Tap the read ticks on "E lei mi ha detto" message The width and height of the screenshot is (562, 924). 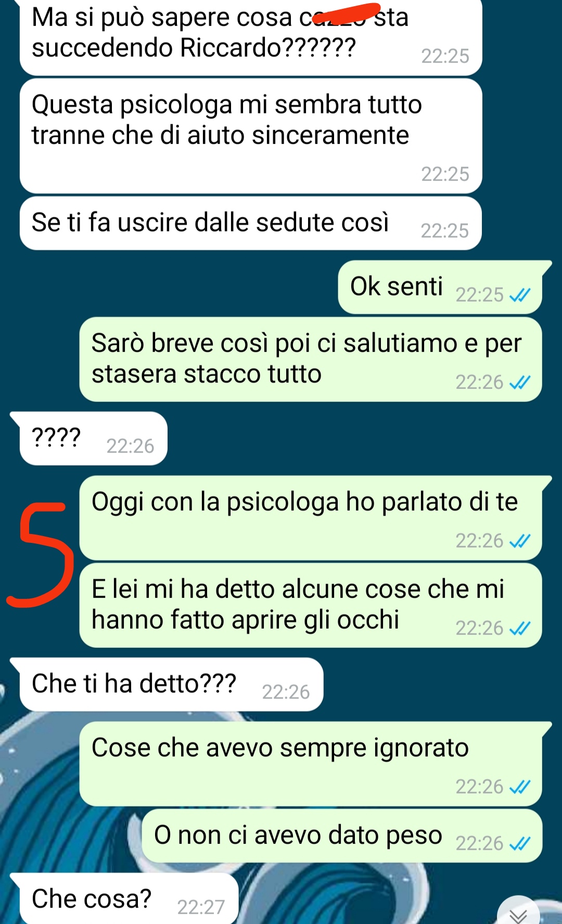(x=520, y=629)
